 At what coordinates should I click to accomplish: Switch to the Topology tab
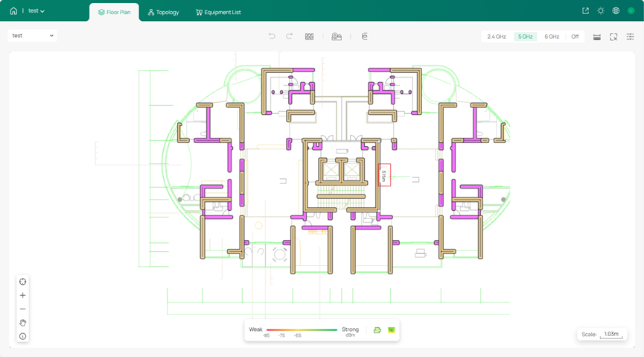[163, 12]
